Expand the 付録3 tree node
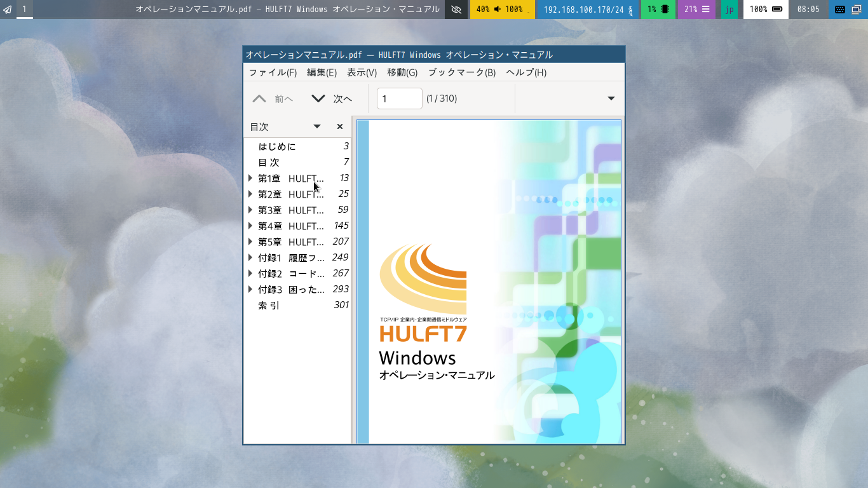Viewport: 868px width, 488px height. point(250,289)
